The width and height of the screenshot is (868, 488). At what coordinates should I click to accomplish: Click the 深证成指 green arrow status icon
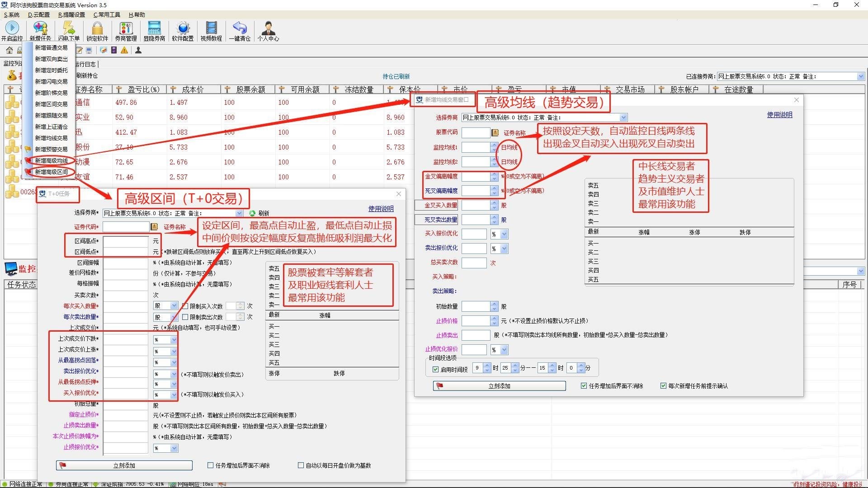tap(95, 484)
